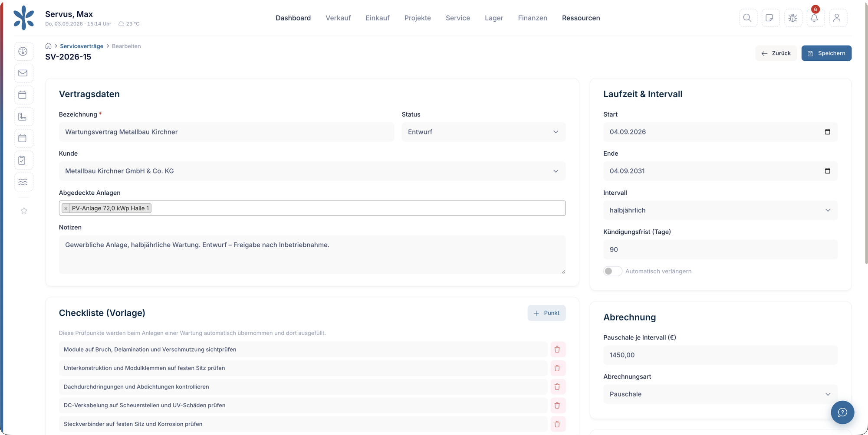Open notifications bell with badge 6
Screen dimensions: 868x435
pyautogui.click(x=815, y=18)
